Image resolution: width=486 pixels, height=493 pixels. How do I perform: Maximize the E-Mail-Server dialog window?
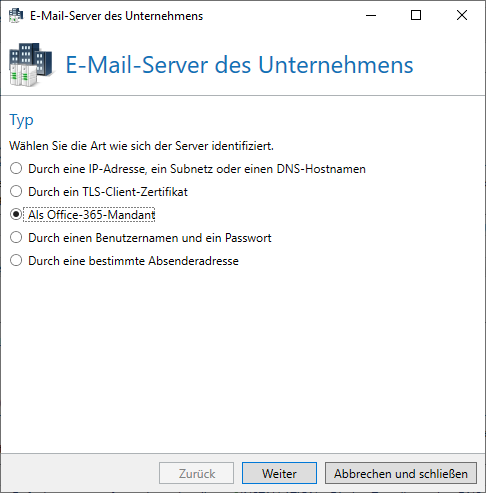tap(416, 15)
